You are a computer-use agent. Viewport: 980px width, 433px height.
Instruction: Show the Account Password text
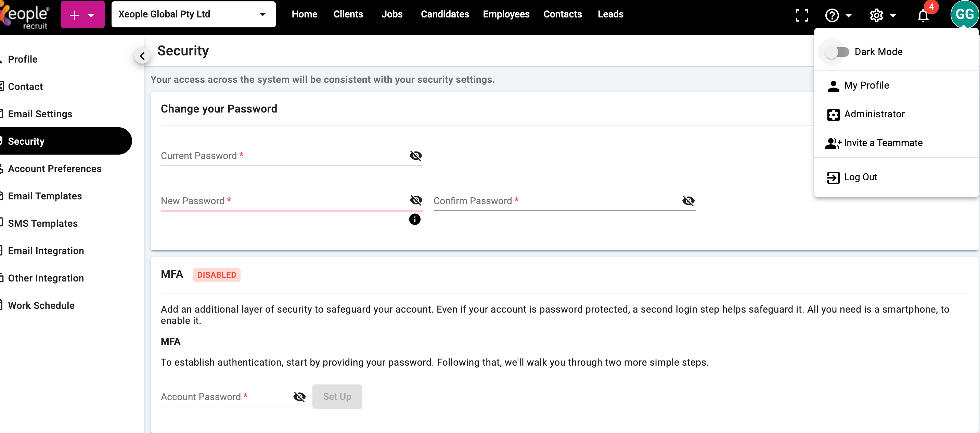pos(299,396)
